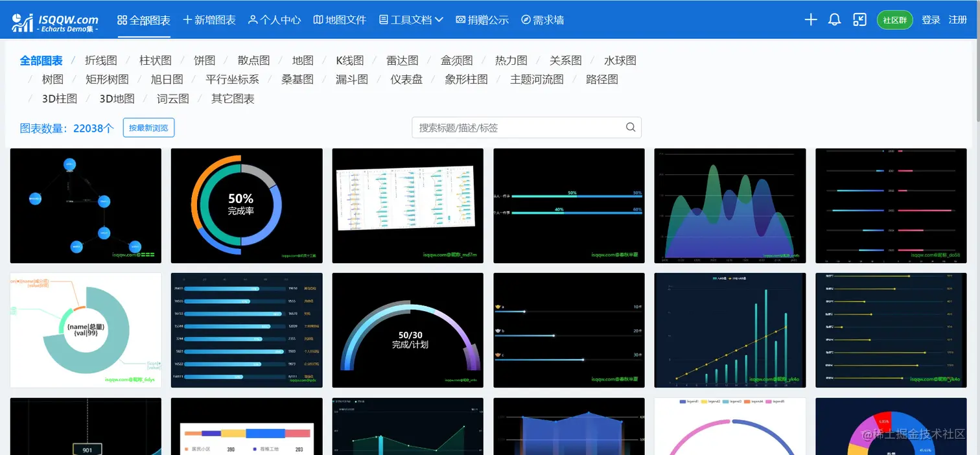980x455 pixels.
Task: Filter by 热力图 category
Action: [x=511, y=60]
